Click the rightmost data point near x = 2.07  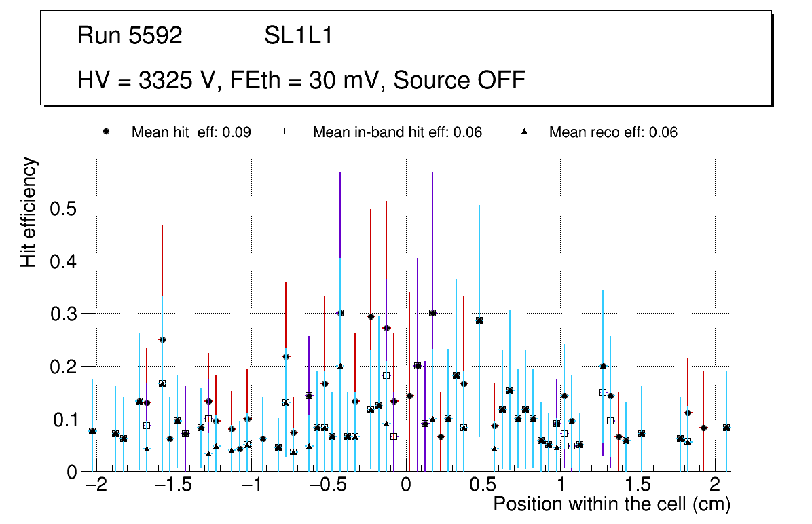coord(726,428)
